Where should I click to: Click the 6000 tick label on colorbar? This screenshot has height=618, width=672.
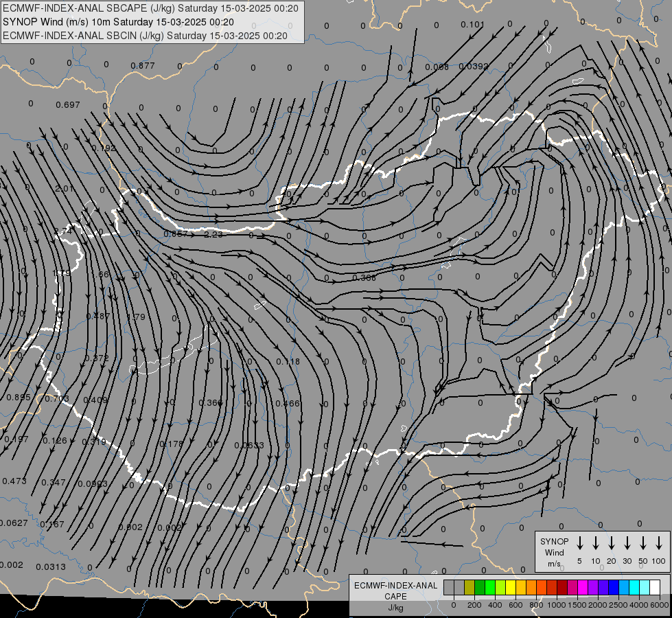click(660, 605)
